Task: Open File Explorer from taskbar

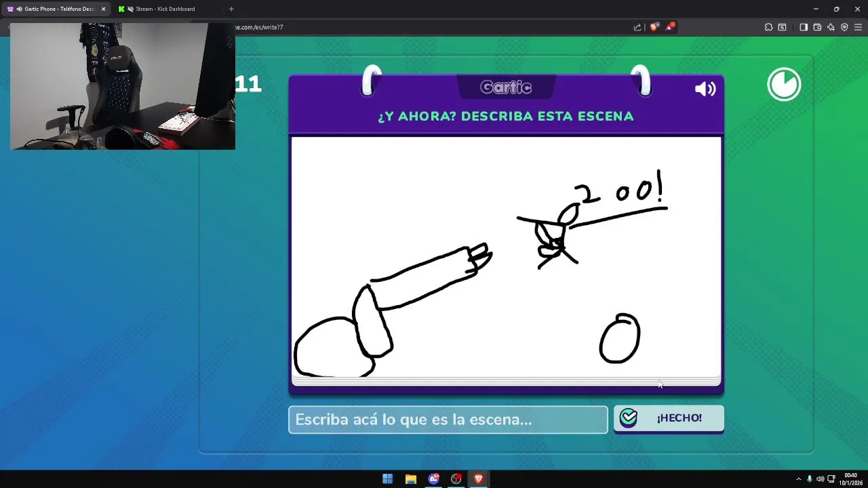Action: click(x=410, y=479)
